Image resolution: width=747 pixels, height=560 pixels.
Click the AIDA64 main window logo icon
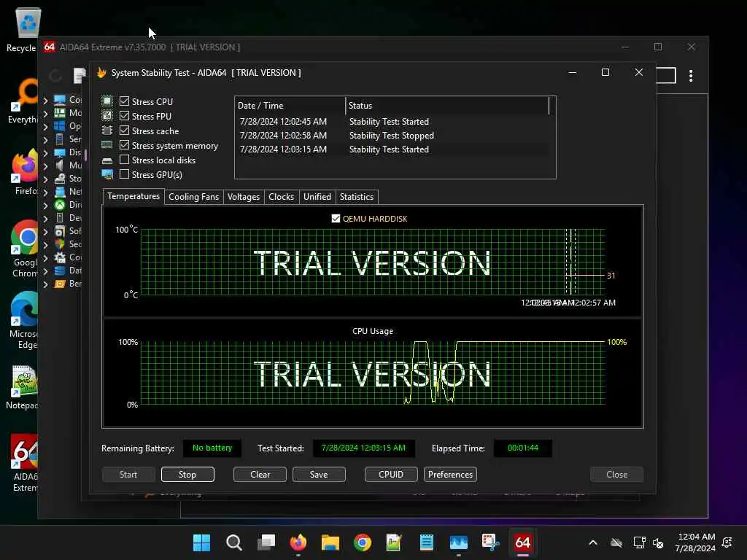(x=49, y=47)
